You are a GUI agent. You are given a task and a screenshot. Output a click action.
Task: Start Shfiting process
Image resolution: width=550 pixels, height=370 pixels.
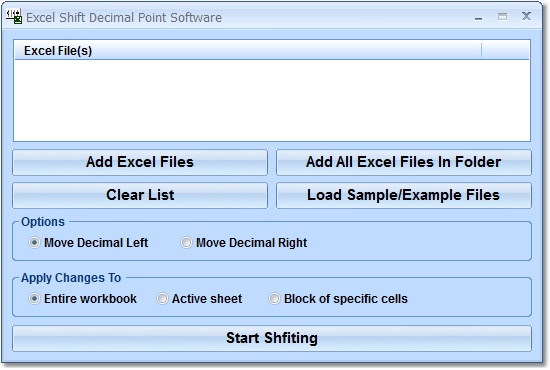(x=272, y=338)
